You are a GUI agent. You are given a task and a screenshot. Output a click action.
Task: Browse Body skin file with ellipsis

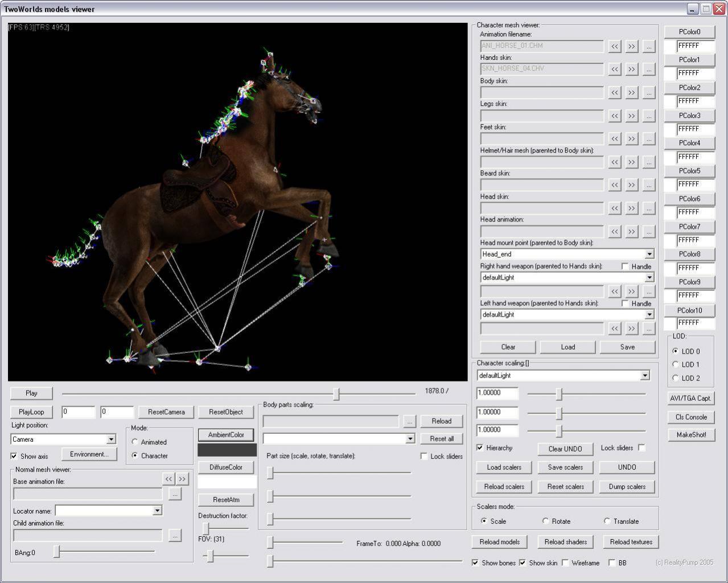tap(648, 92)
